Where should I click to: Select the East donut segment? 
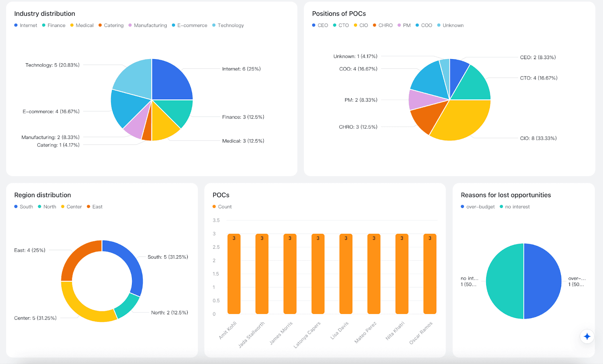pos(77,256)
